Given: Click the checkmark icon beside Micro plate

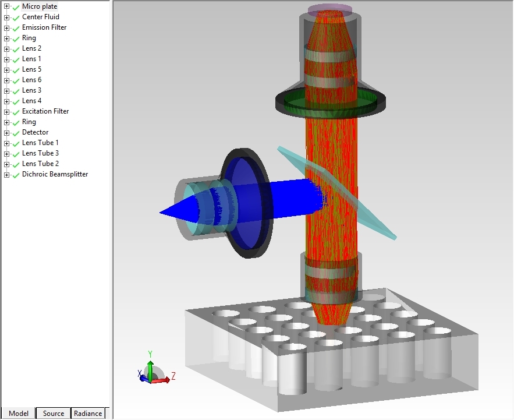Looking at the screenshot, I should coord(16,7).
